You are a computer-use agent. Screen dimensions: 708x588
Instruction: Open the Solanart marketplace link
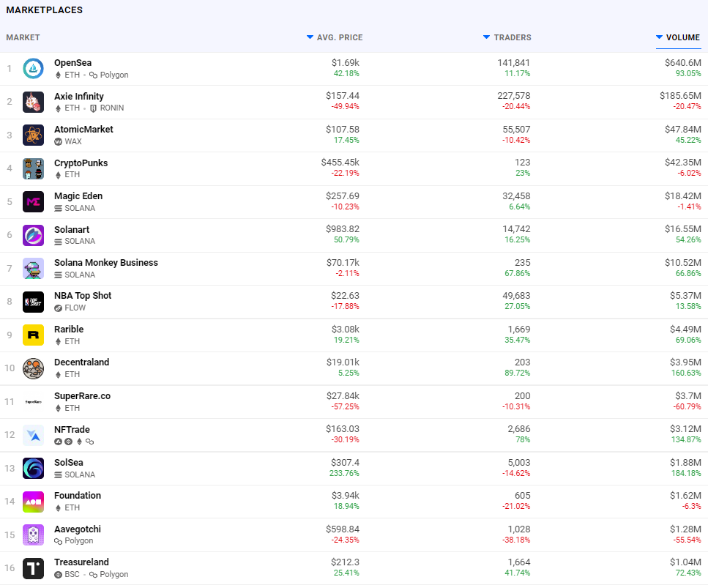click(x=72, y=229)
